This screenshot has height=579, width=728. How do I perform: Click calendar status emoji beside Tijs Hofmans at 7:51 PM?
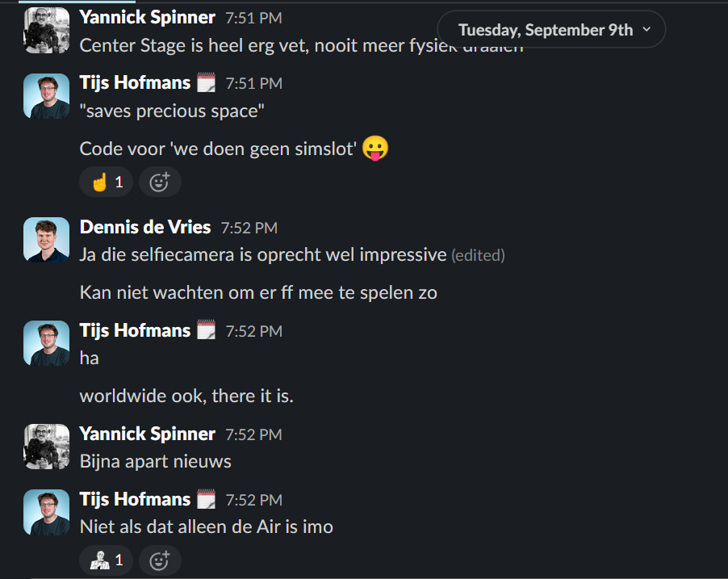click(207, 82)
